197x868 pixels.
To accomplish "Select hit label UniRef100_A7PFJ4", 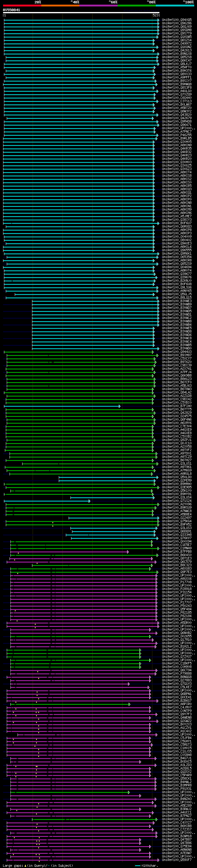I will pos(177,372).
